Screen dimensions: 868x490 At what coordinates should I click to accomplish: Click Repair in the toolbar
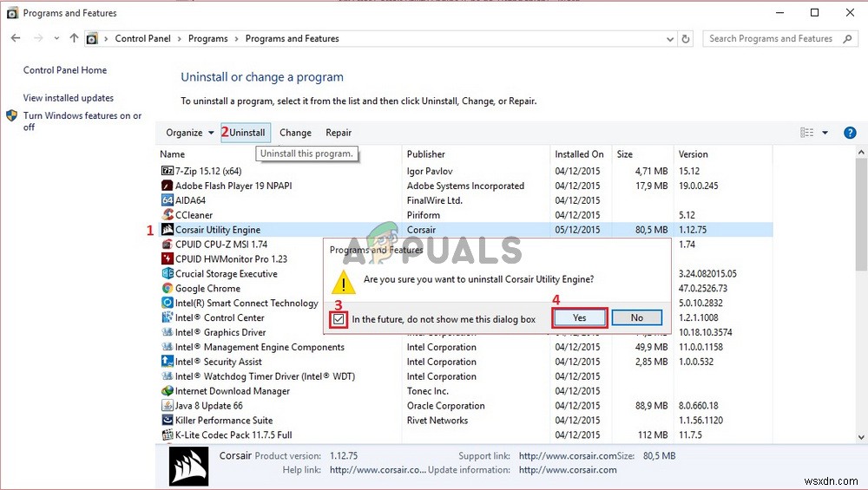(x=339, y=133)
